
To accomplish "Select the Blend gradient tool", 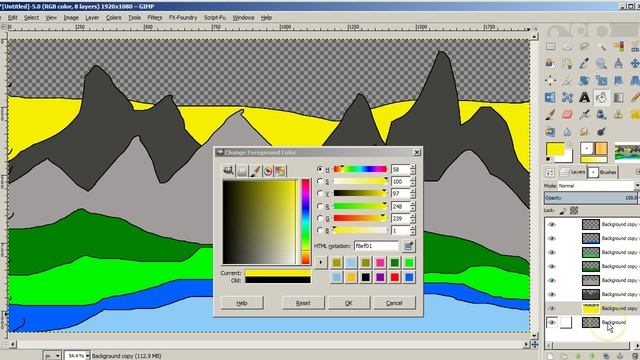I will point(618,98).
